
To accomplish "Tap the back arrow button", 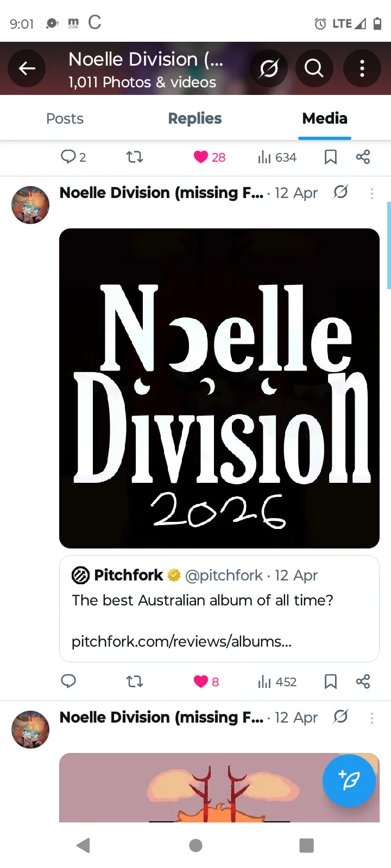I will tap(27, 68).
